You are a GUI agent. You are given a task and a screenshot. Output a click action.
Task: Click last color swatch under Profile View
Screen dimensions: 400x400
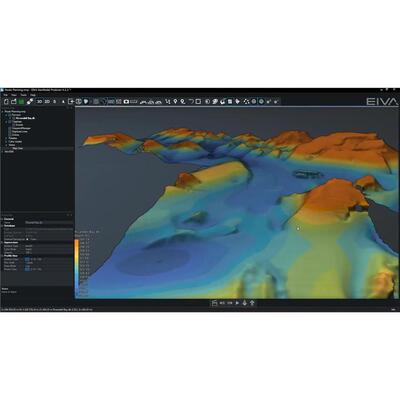(27, 269)
